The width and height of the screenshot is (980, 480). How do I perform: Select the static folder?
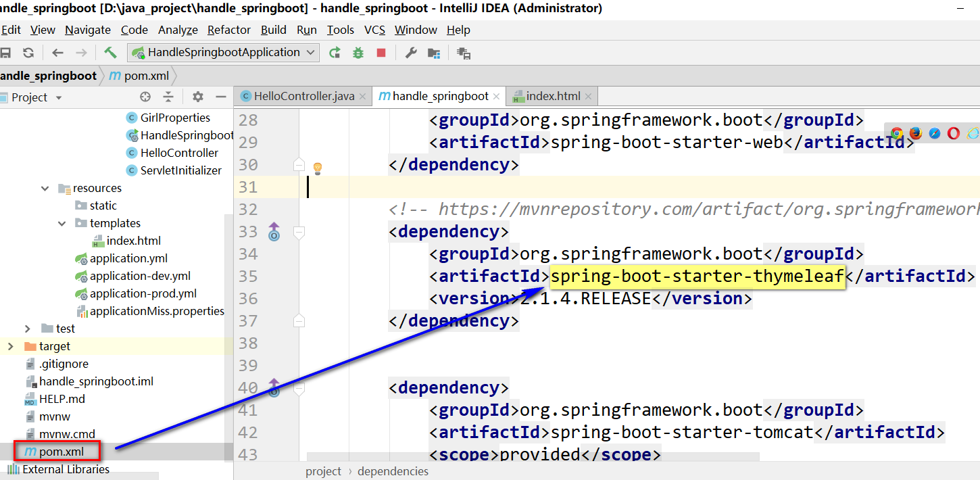[x=96, y=206]
